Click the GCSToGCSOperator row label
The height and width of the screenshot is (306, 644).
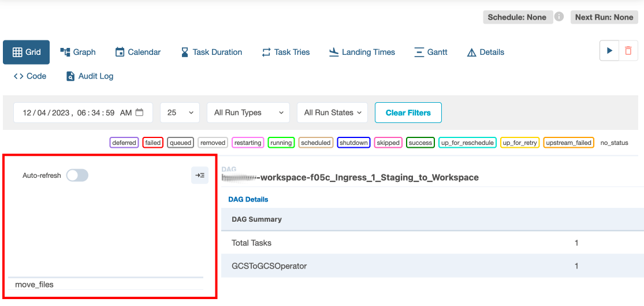269,266
